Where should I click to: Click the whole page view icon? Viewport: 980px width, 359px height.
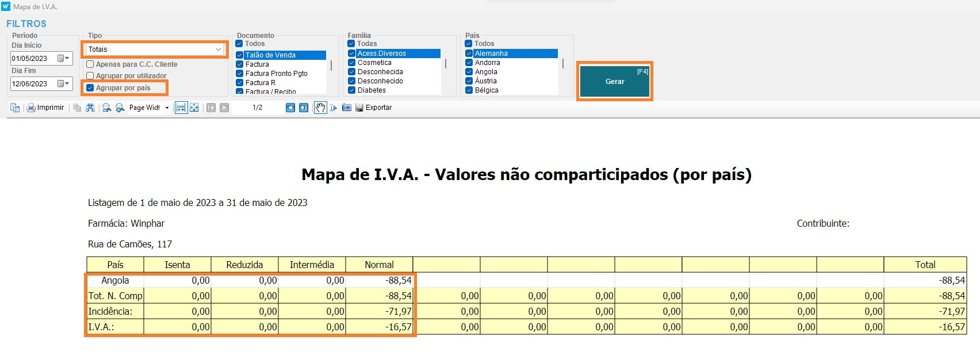(x=194, y=108)
